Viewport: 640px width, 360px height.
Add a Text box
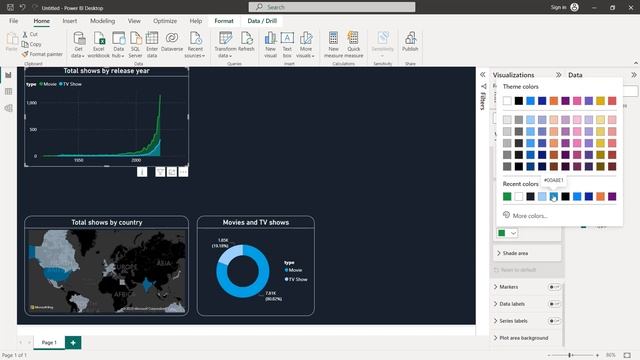click(287, 45)
